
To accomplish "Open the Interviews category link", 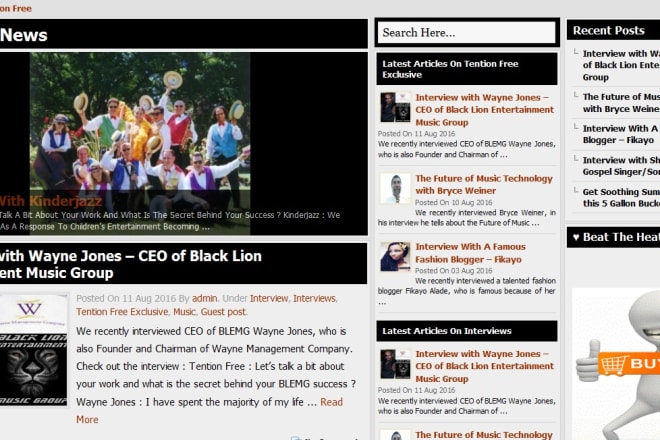I will pyautogui.click(x=314, y=299).
